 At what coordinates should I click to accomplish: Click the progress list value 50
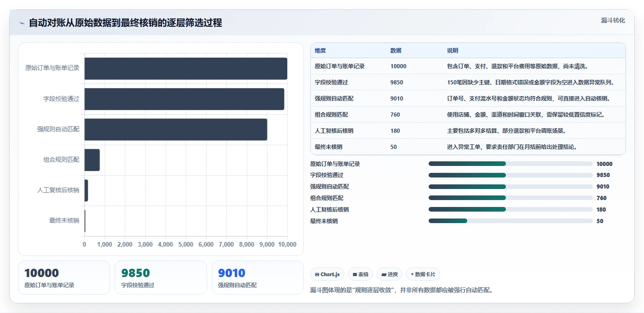600,221
